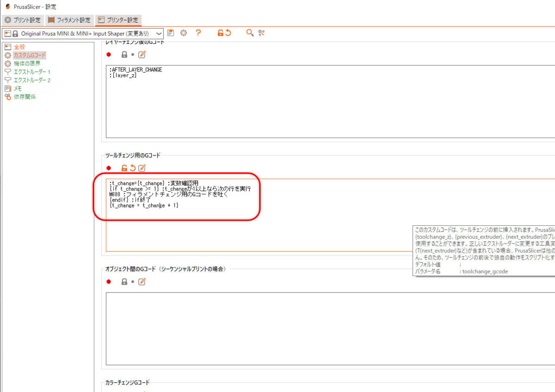
Task: Click the save preset floppy icon
Action: [x=171, y=33]
